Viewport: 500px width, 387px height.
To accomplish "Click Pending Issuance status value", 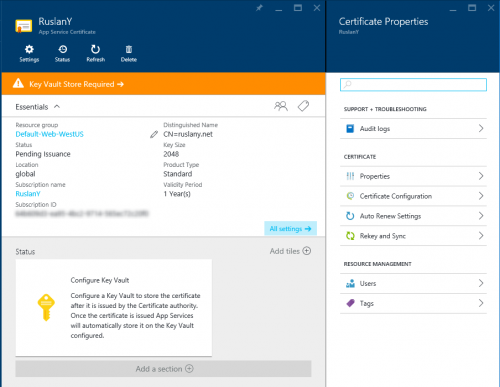I will pyautogui.click(x=43, y=154).
